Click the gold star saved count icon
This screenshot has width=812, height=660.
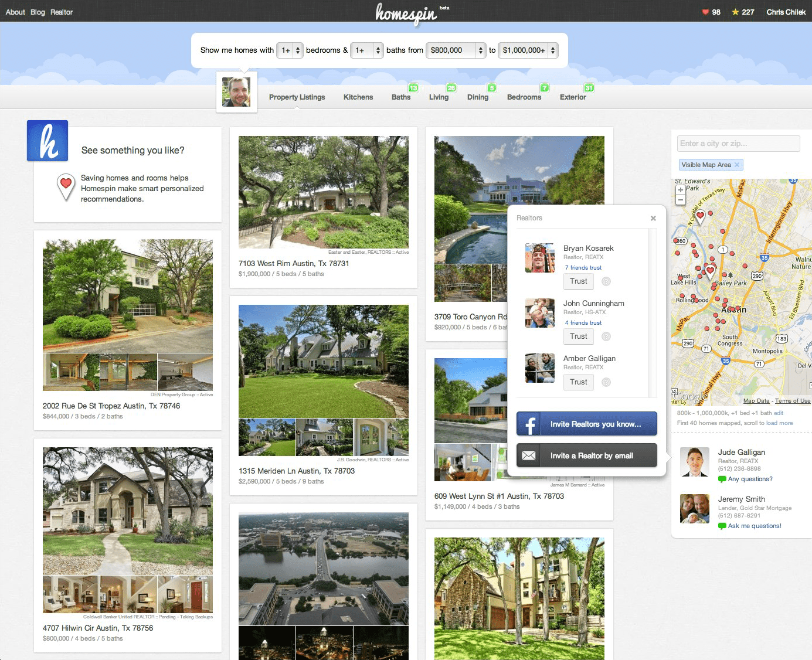pyautogui.click(x=735, y=12)
